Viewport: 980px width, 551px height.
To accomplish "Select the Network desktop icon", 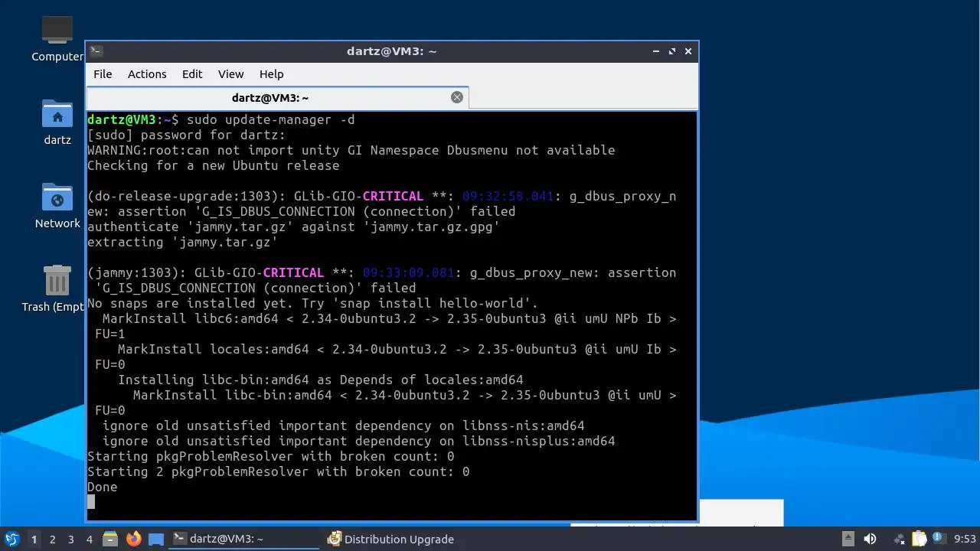I will click(x=57, y=206).
